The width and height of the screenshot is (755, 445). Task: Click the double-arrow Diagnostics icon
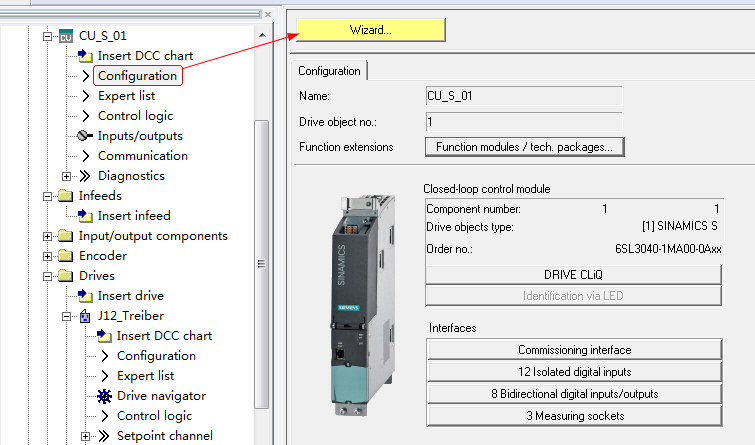(x=85, y=176)
